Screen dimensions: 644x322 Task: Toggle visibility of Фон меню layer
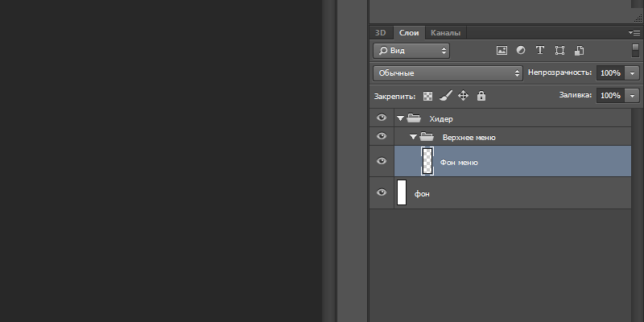pos(382,161)
